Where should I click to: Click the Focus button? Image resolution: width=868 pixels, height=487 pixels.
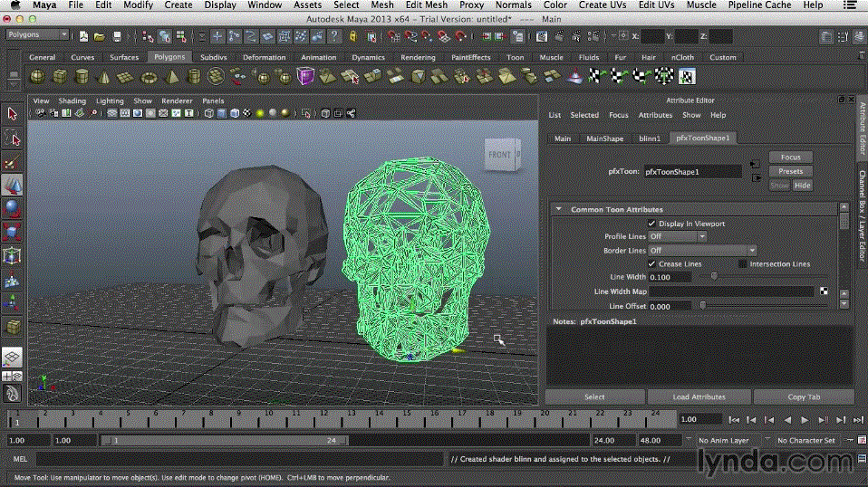(790, 157)
